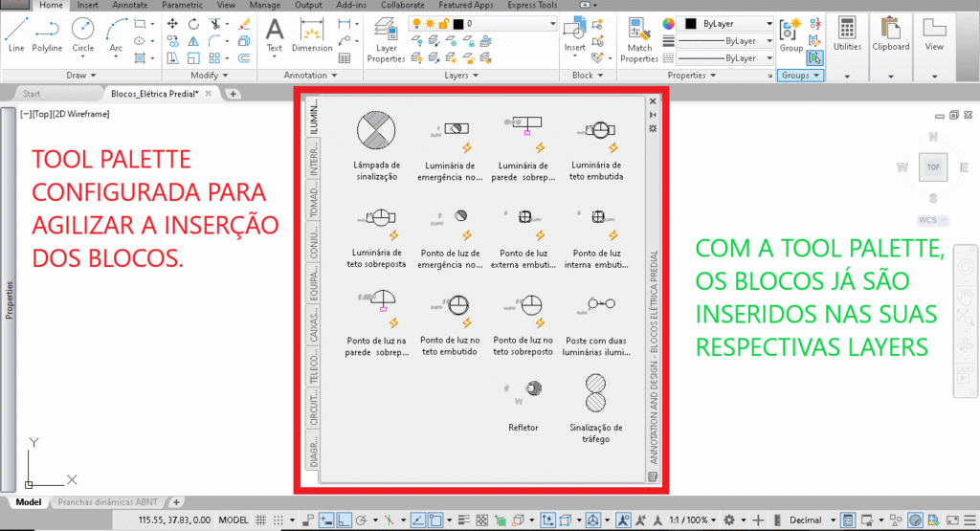The height and width of the screenshot is (531, 980).
Task: Toggle dynamic input in status bar
Action: tap(326, 520)
